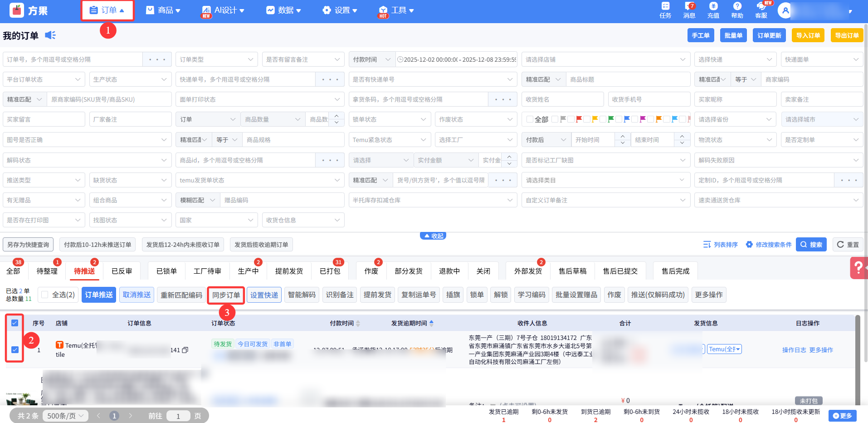Check the 全部 flags checkbox
The image size is (868, 423).
click(x=530, y=119)
